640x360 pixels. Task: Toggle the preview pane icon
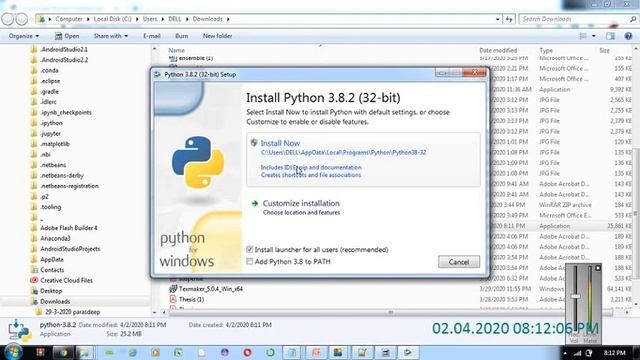[x=610, y=36]
